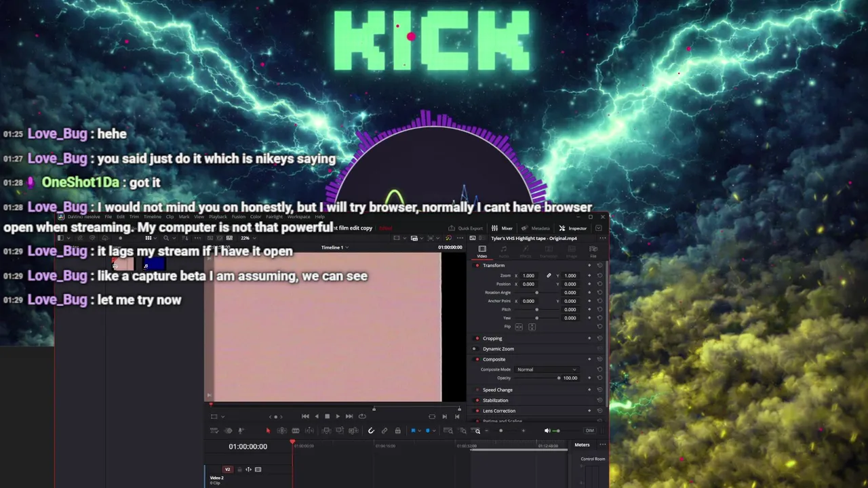The image size is (868, 488).
Task: Jump to last frame transport button
Action: 349,416
